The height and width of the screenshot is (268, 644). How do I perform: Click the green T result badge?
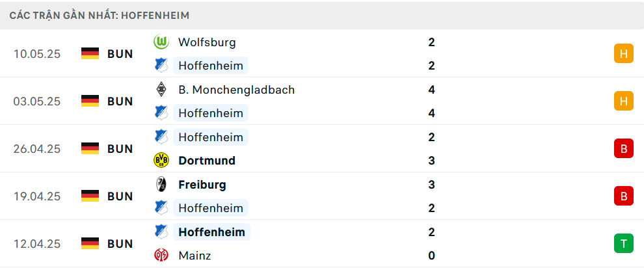[623, 244]
